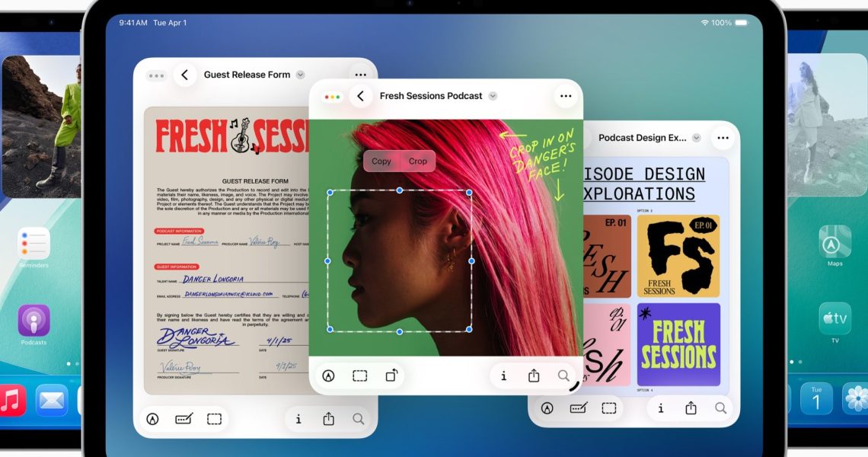This screenshot has height=457, width=868.
Task: Click the 9:41 AM clock in status bar
Action: pyautogui.click(x=133, y=23)
